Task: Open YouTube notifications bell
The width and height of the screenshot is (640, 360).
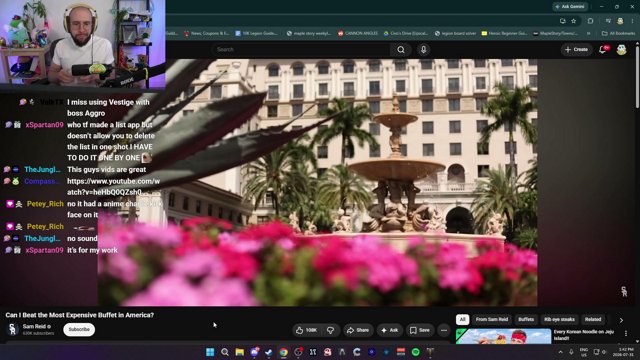Action: coord(603,49)
